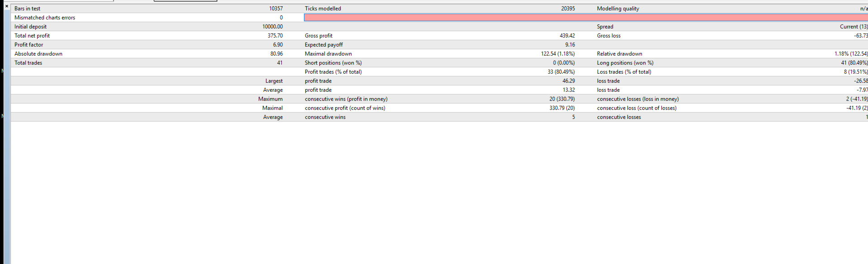Select the 'Modelling quality' label
The image size is (868, 264).
618,9
